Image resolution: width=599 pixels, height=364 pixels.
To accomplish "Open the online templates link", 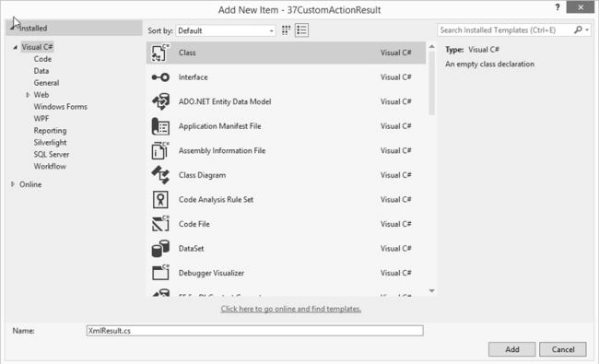I will [291, 309].
